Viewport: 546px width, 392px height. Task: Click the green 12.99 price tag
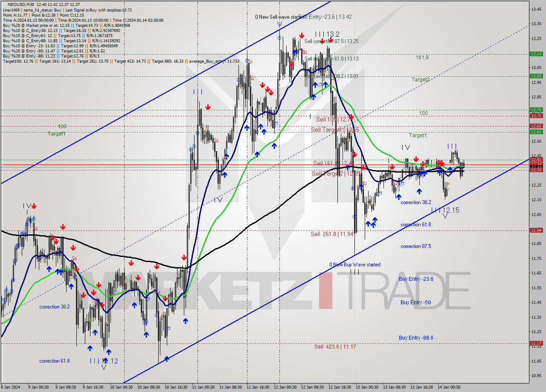pyautogui.click(x=536, y=76)
